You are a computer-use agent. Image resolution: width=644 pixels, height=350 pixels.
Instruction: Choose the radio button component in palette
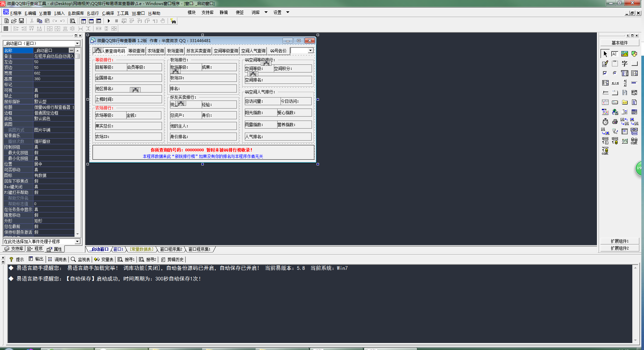coord(615,73)
